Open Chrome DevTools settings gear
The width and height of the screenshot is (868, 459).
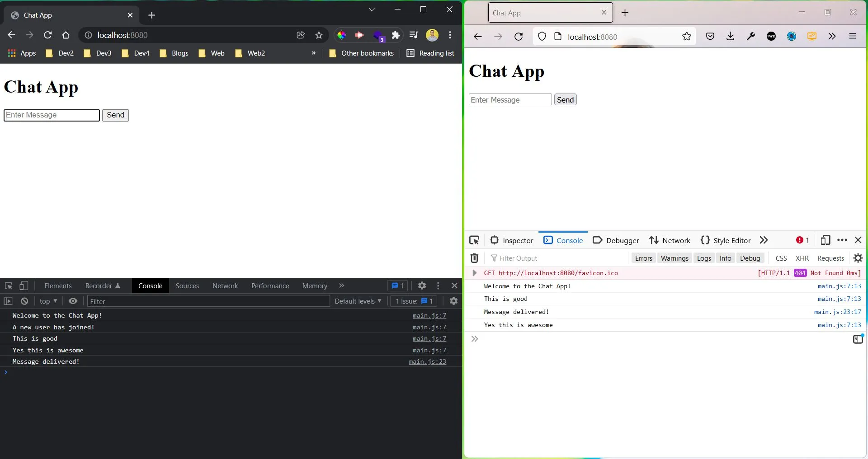point(422,286)
